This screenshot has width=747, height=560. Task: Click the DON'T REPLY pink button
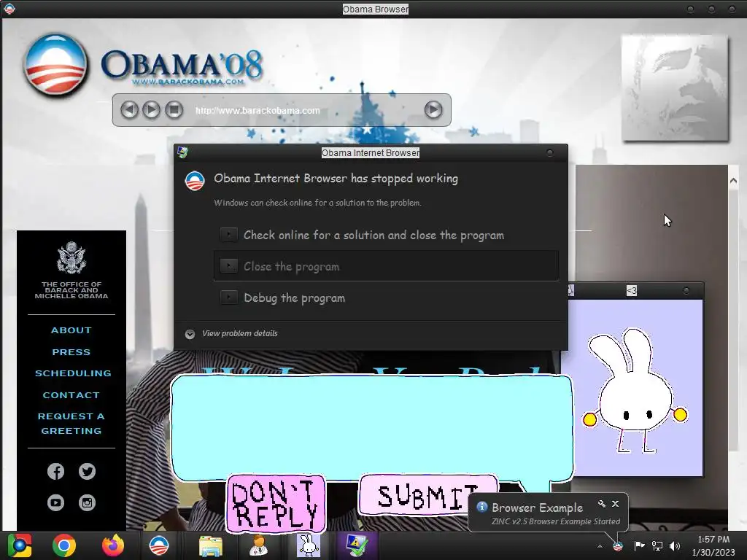pos(276,503)
